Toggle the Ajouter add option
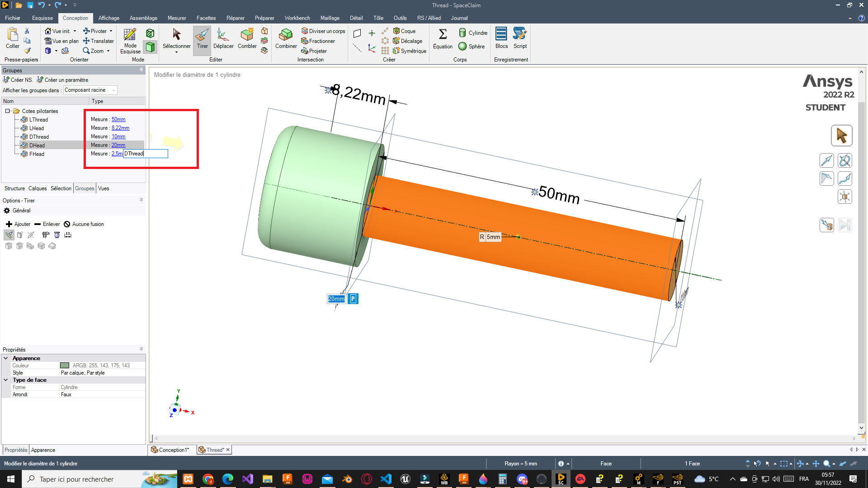This screenshot has width=868, height=488. click(18, 224)
